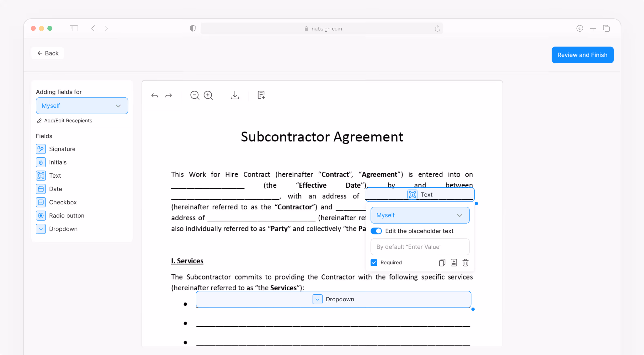Toggle Edit the placeholder text switch
The image size is (644, 355).
(x=376, y=231)
